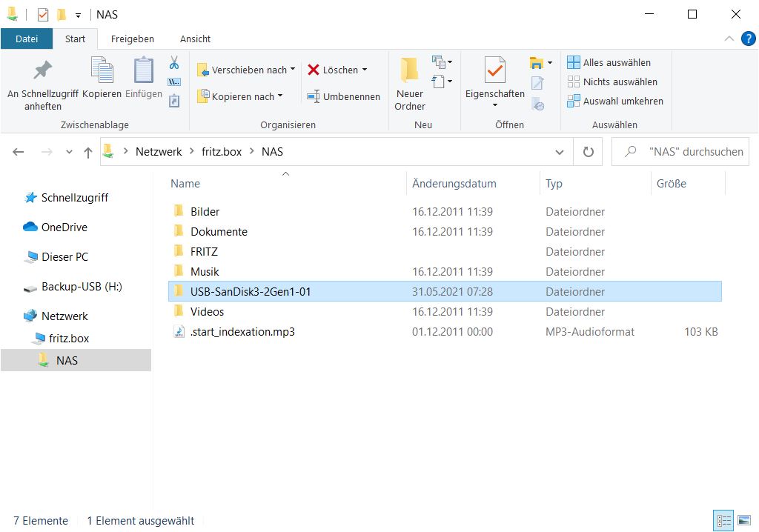This screenshot has height=532, width=759.
Task: Click the Einfügen clipboard icon
Action: coord(143,79)
